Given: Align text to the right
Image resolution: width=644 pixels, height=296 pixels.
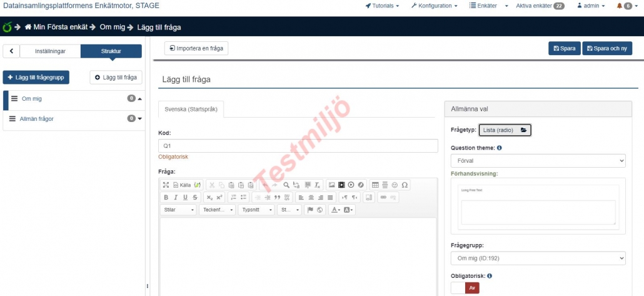Looking at the screenshot, I should pyautogui.click(x=320, y=197).
